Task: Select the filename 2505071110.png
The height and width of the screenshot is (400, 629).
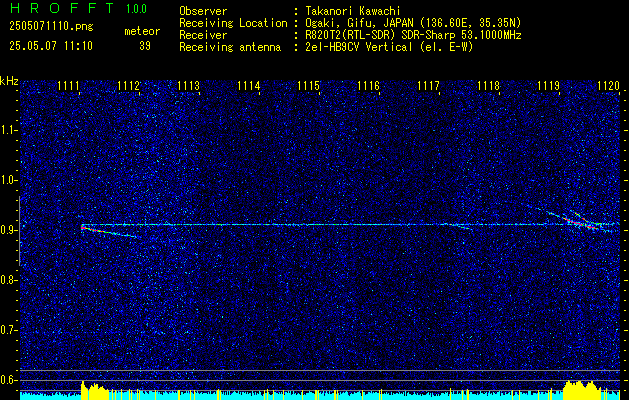Action: (x=51, y=27)
